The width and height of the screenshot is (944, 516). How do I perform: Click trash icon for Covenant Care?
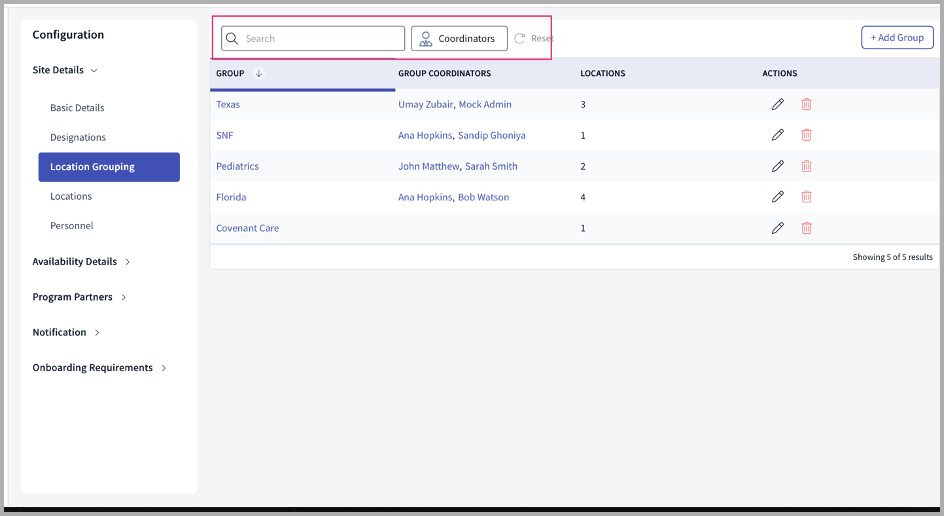tap(806, 228)
